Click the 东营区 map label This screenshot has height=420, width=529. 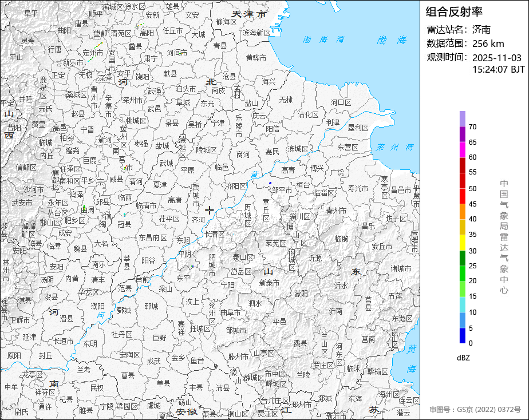tap(348, 147)
